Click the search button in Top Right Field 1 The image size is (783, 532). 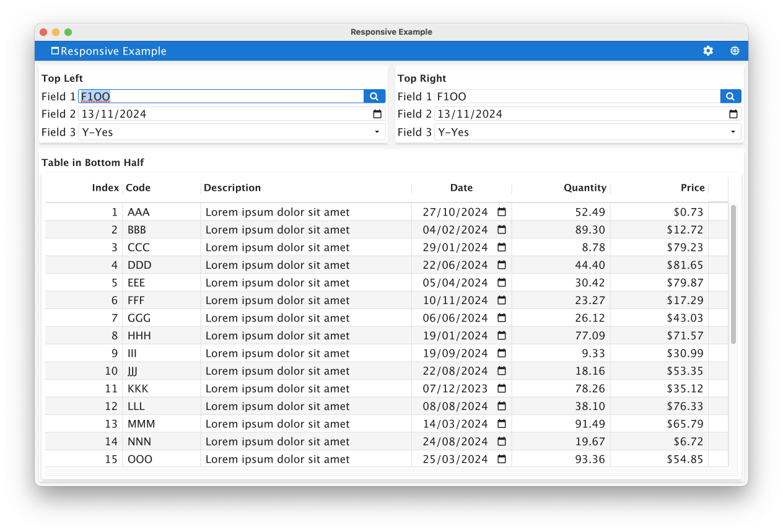coord(730,97)
